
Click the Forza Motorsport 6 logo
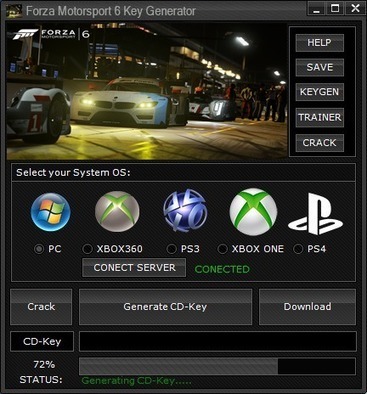[51, 34]
